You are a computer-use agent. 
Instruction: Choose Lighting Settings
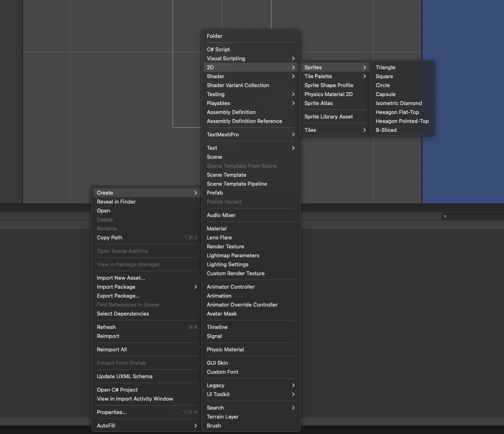pyautogui.click(x=251, y=264)
